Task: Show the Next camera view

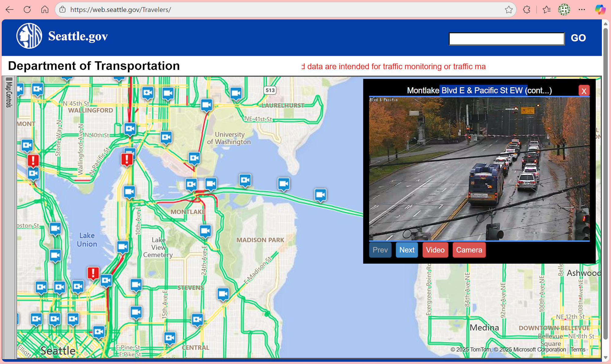Action: 407,250
